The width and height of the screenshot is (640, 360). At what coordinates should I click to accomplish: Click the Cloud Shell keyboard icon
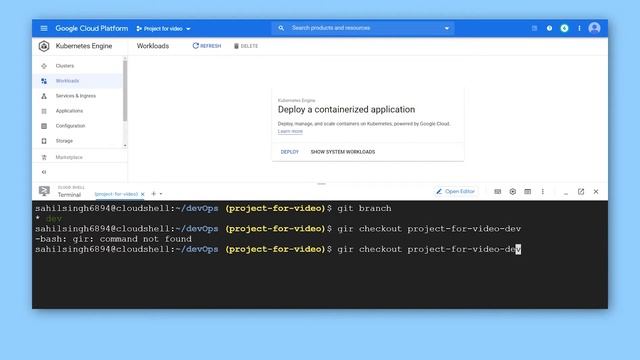pos(498,191)
